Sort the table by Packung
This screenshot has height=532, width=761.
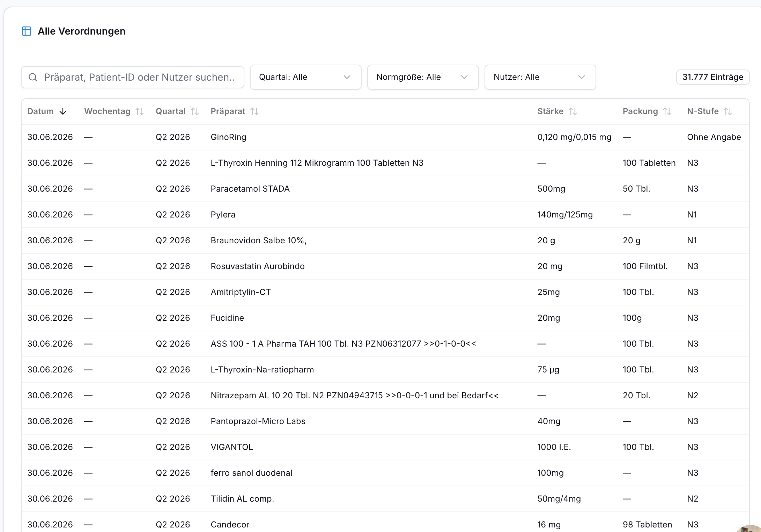click(667, 111)
